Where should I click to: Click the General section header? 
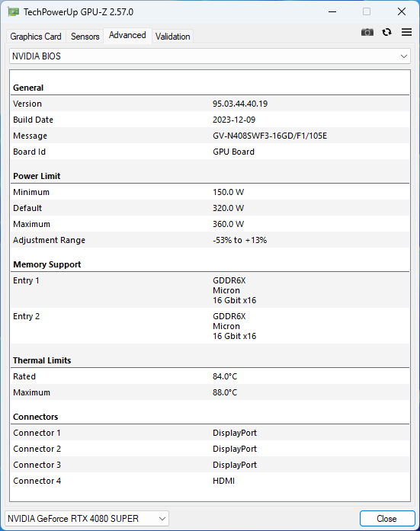coord(28,88)
